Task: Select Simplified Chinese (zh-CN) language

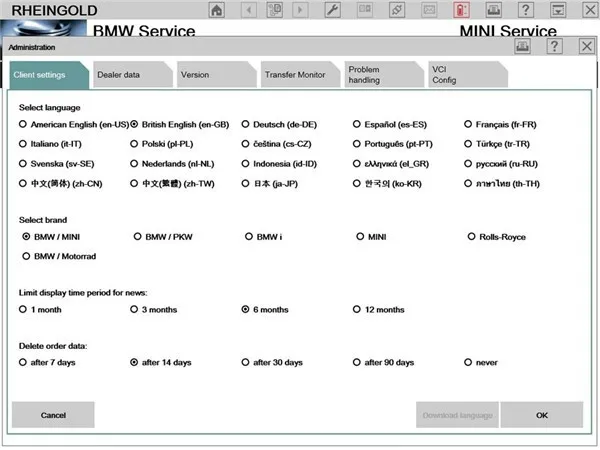Action: 61,184
